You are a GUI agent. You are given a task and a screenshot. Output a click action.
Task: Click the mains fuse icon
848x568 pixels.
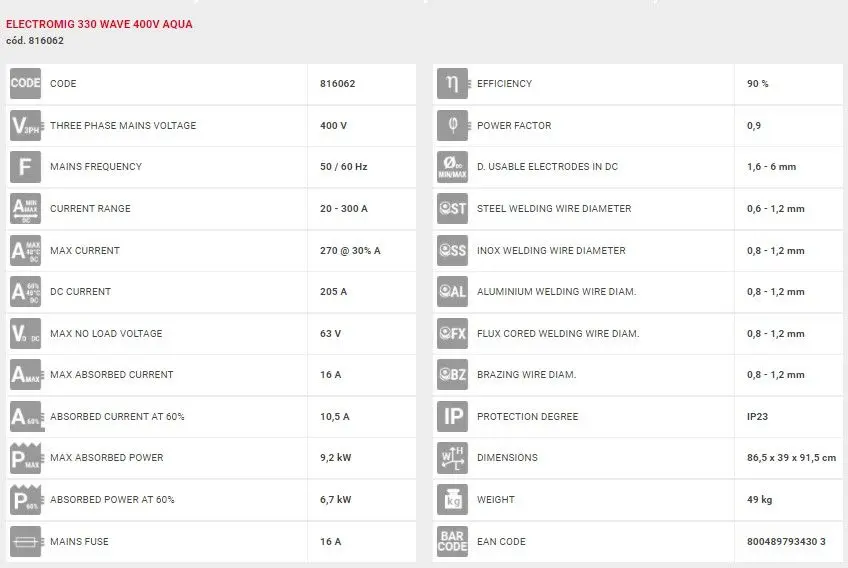point(25,542)
